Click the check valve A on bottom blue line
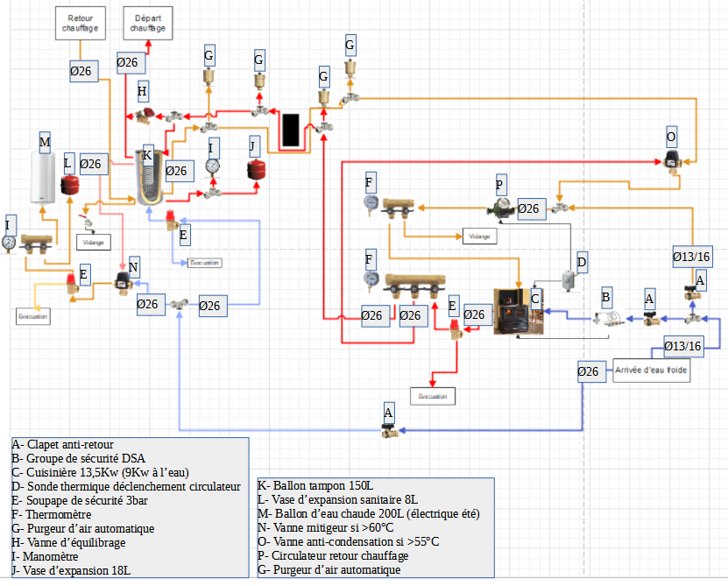Viewport: 728px width, 586px height. (388, 429)
